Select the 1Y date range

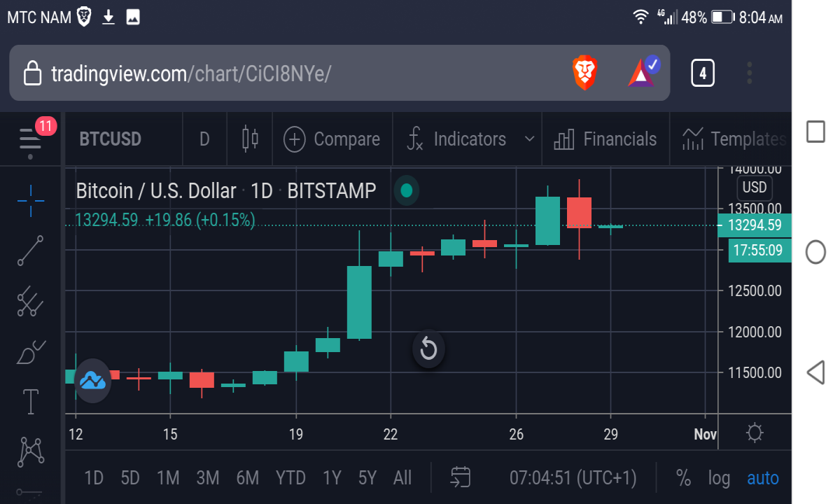(x=332, y=478)
